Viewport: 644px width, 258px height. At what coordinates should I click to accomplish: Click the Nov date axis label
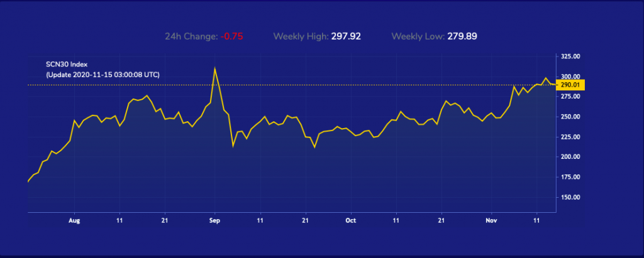[x=491, y=221]
